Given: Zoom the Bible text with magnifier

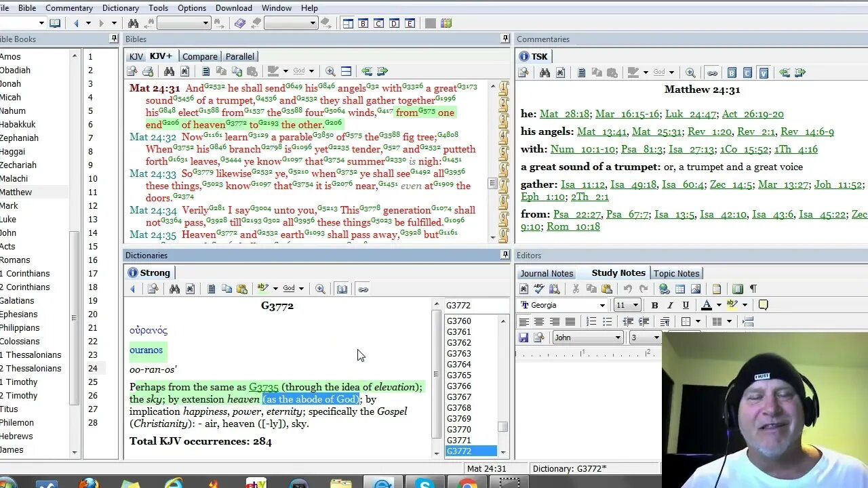Looking at the screenshot, I should pos(330,71).
